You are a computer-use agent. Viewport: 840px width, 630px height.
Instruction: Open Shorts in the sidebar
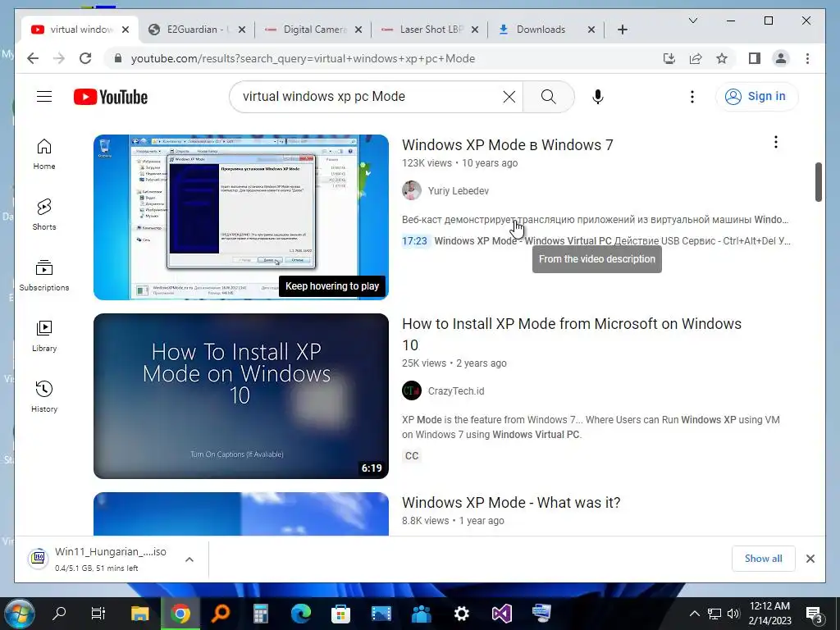[x=44, y=215]
